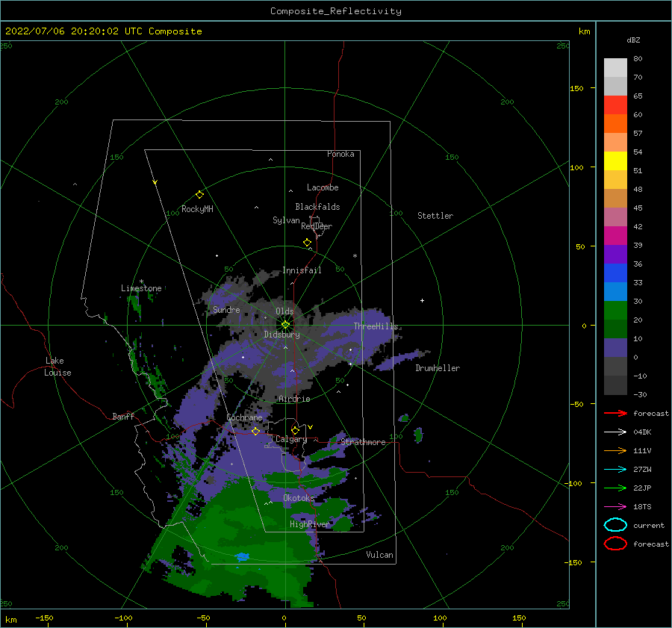672x628 pixels.
Task: Click the Lake Louise label
Action: point(57,367)
